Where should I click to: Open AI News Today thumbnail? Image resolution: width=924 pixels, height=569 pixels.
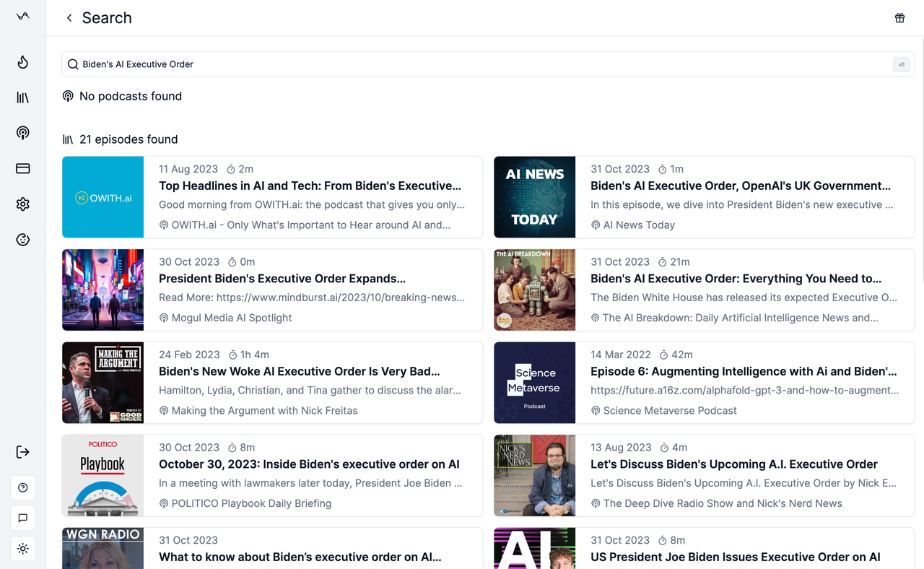(535, 197)
